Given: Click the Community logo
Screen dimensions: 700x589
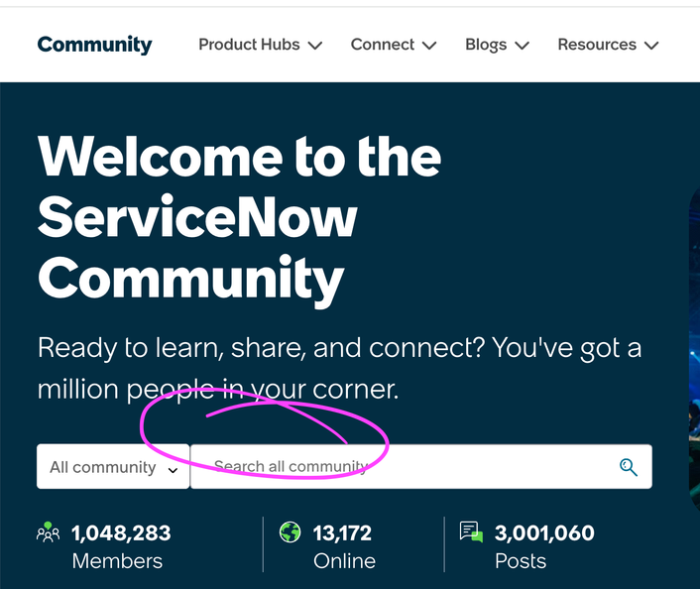Looking at the screenshot, I should point(94,45).
